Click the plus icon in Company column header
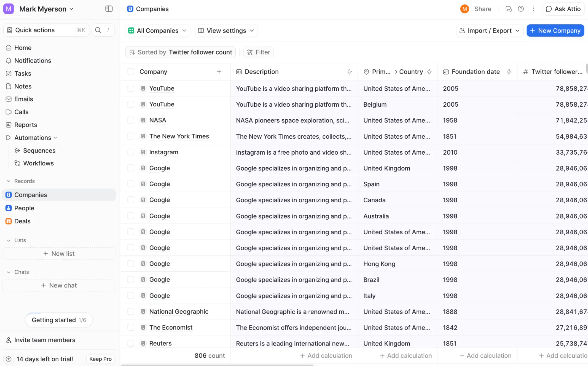Screen dimensions: 588x366 219,72
